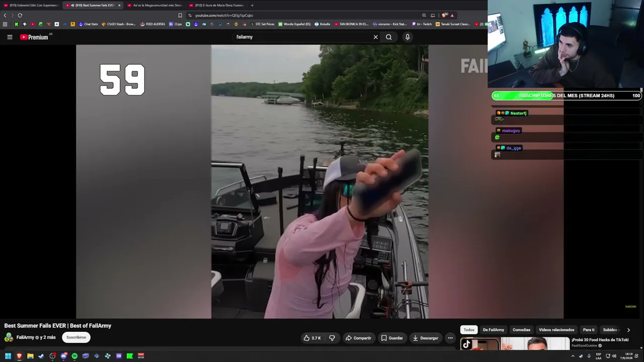Close the Best Summer Fails browser tab
This screenshot has width=644, height=362.
[119, 5]
